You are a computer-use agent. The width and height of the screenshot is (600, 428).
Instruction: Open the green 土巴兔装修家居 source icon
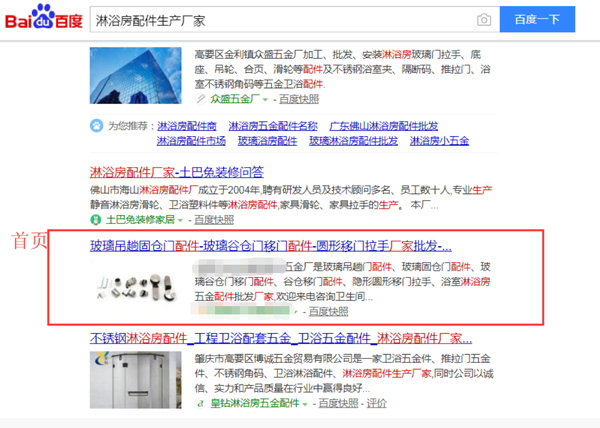point(95,220)
